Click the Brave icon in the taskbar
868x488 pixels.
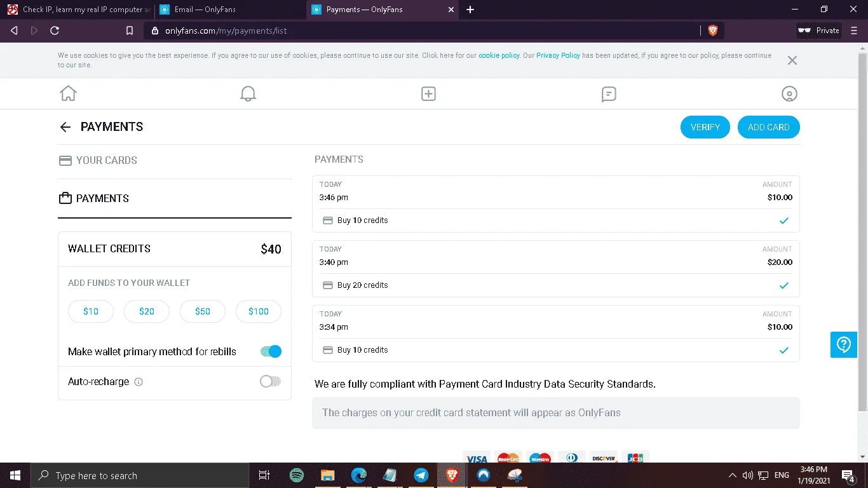452,475
